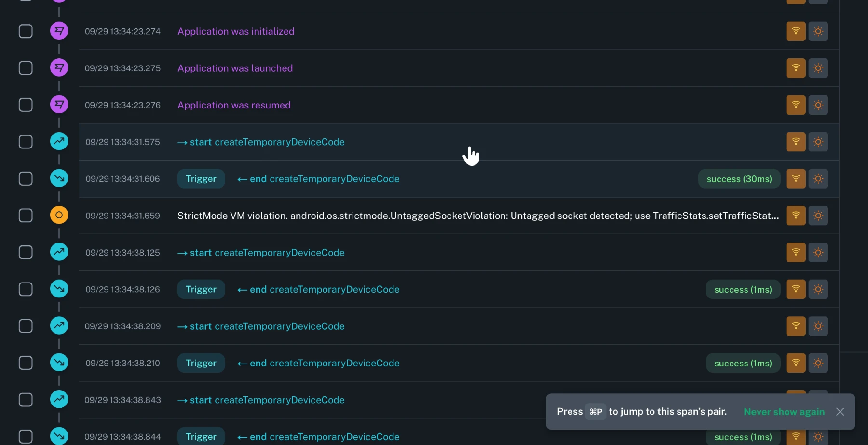Click the signal icon on the Application was resumed row
868x445 pixels.
(795, 105)
